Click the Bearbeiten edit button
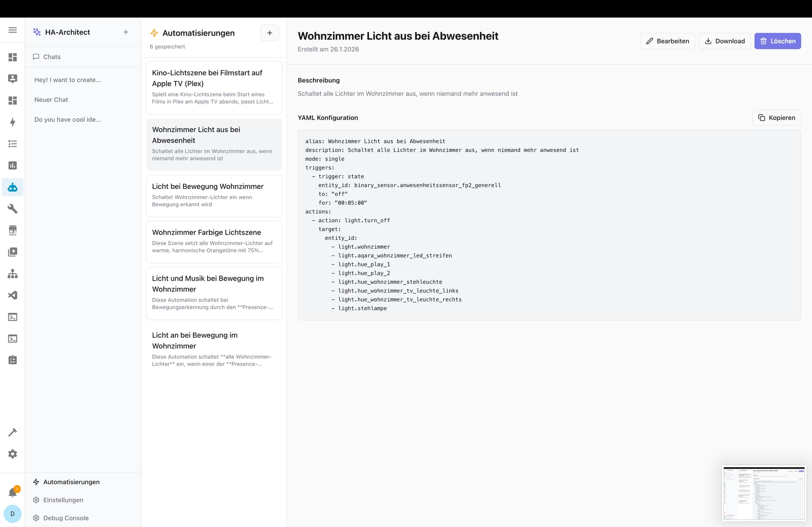The image size is (812, 527). pyautogui.click(x=667, y=41)
